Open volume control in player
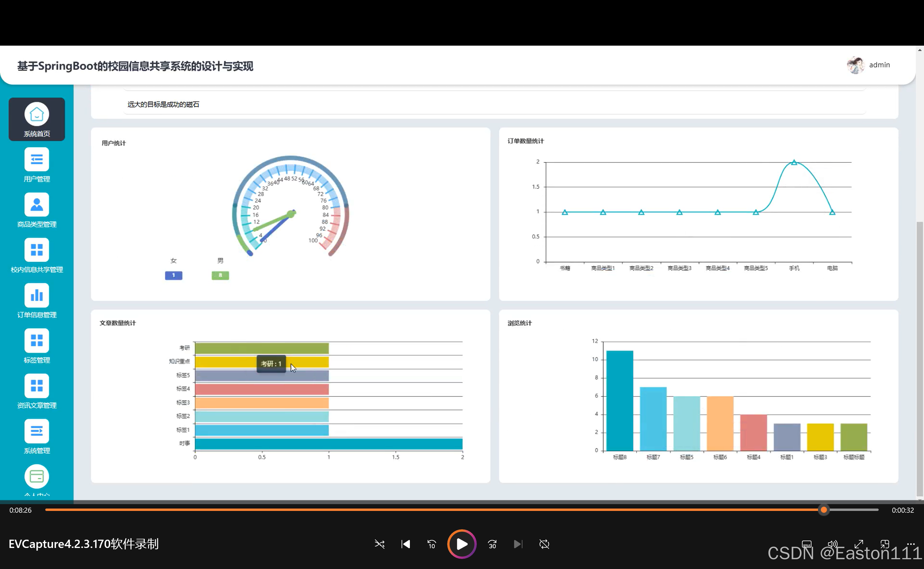Image resolution: width=924 pixels, height=569 pixels. [832, 544]
